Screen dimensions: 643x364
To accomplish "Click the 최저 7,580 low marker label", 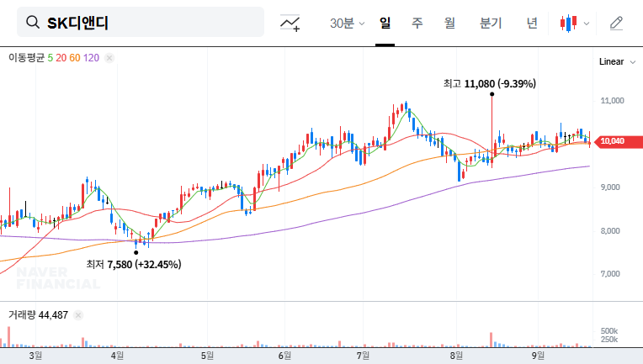I will pyautogui.click(x=134, y=265).
